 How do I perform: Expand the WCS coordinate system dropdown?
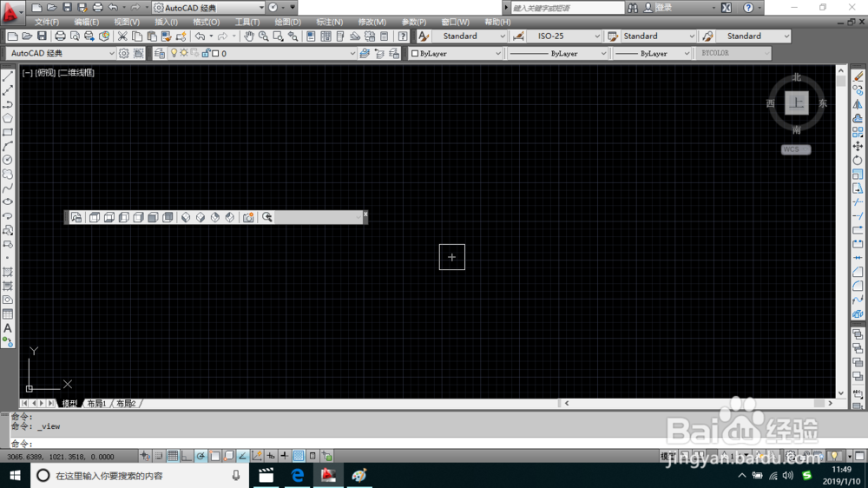pos(805,149)
